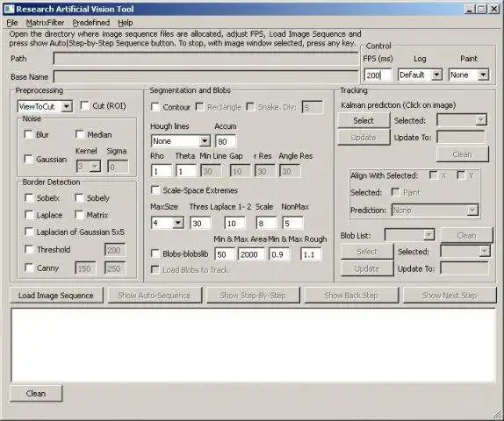Click Thres Laplace 2 field showing 10
Screen dimensions: 504x421
coord(234,223)
